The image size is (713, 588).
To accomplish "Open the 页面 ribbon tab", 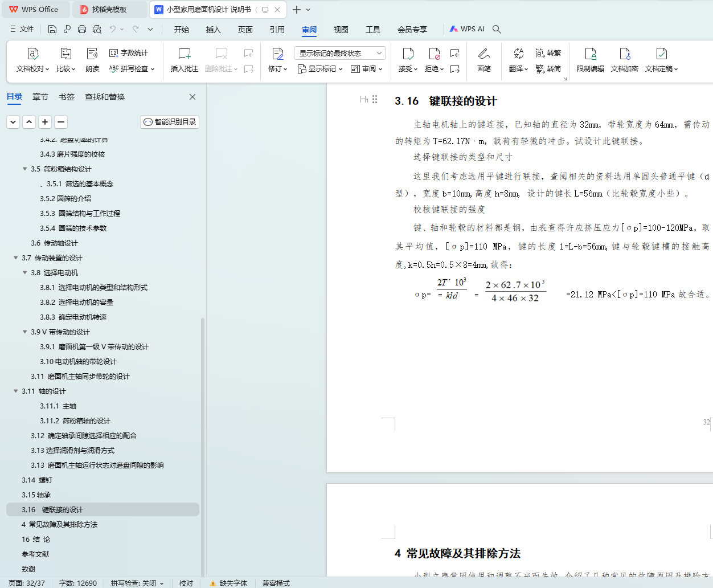I will 245,30.
